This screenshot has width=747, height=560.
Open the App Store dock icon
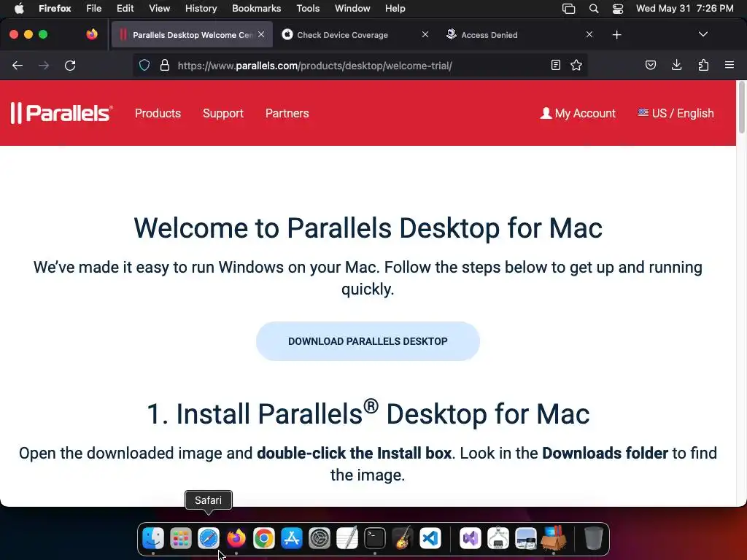point(292,539)
